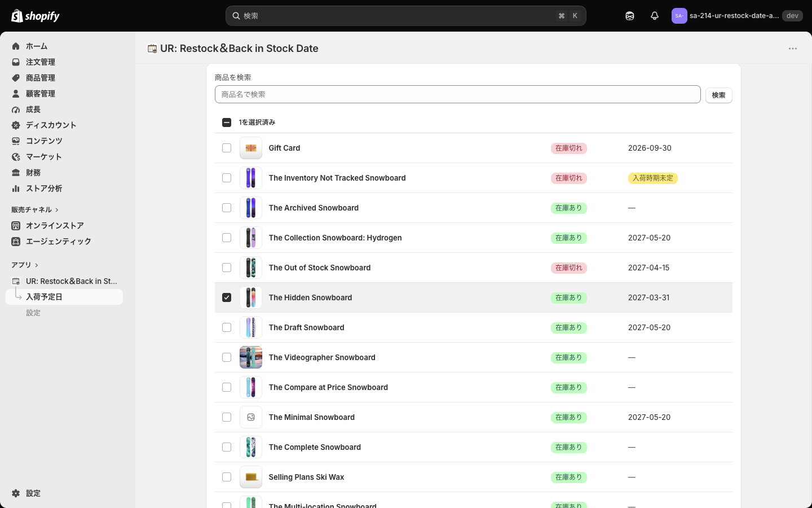The height and width of the screenshot is (508, 812).
Task: Click the top global 検索 search bar
Action: [406, 16]
